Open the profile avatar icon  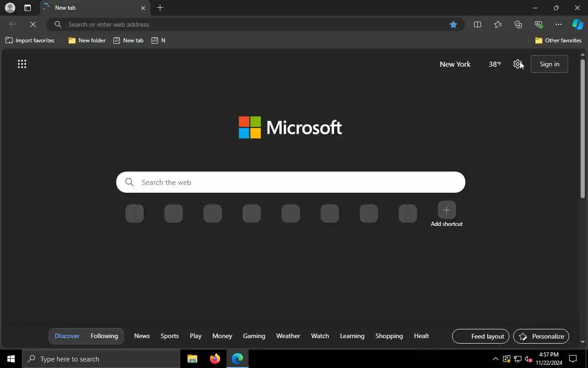[x=10, y=8]
